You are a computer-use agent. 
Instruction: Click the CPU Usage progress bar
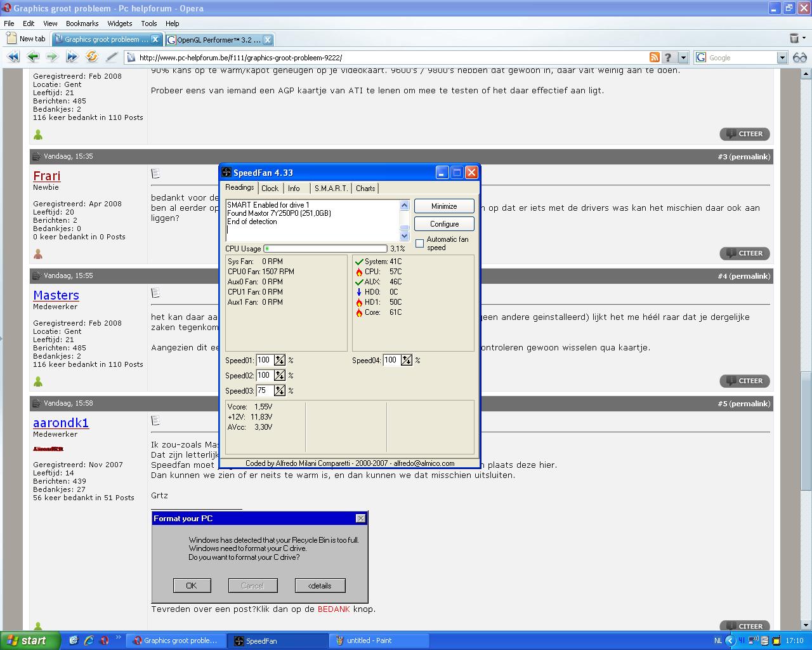pyautogui.click(x=325, y=249)
